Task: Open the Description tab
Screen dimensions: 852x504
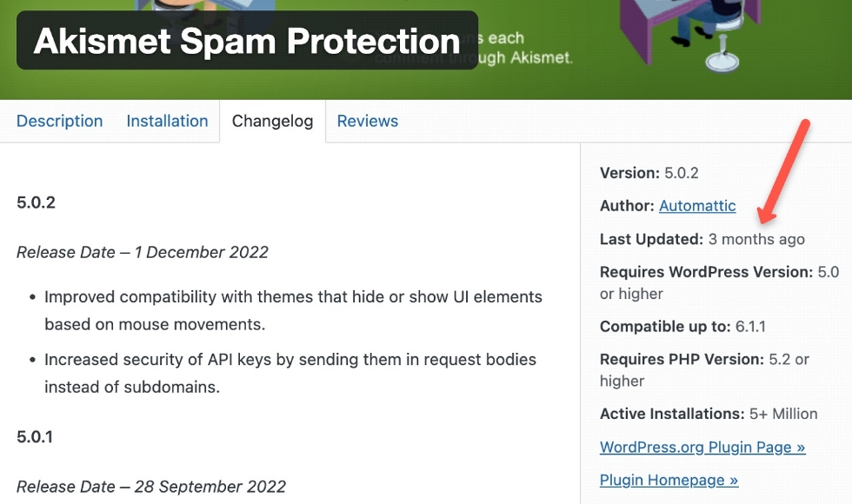Action: coord(59,121)
